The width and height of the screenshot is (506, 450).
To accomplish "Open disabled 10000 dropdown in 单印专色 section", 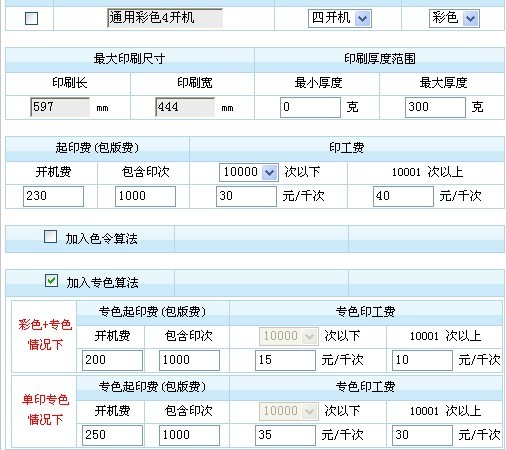I will (x=289, y=411).
